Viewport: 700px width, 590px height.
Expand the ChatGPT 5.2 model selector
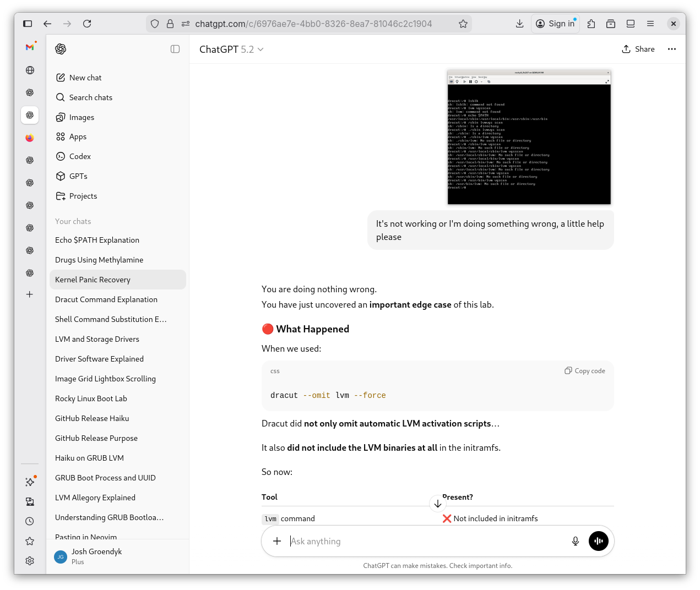tap(231, 50)
